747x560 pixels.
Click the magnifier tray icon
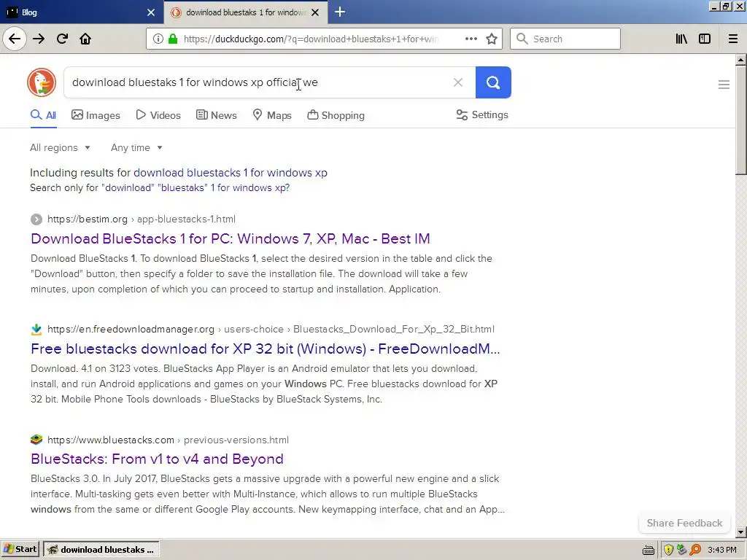(695, 550)
